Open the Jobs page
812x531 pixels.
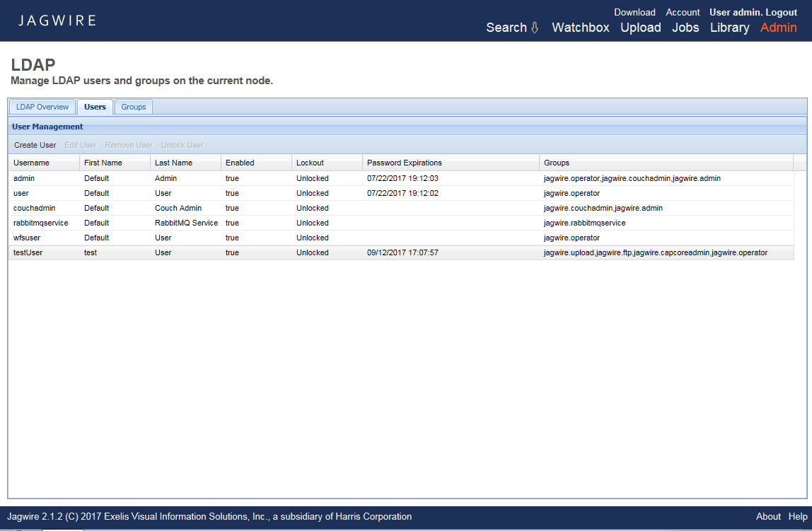coord(685,28)
